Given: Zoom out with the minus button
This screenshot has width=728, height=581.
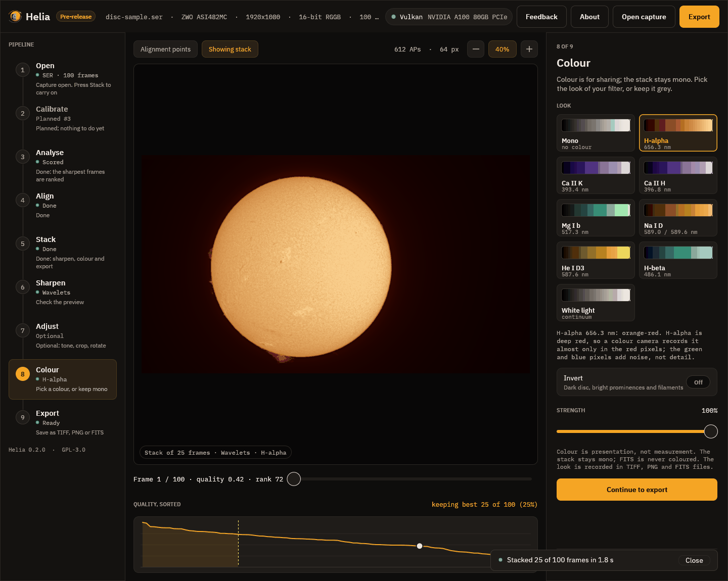Looking at the screenshot, I should pos(476,49).
